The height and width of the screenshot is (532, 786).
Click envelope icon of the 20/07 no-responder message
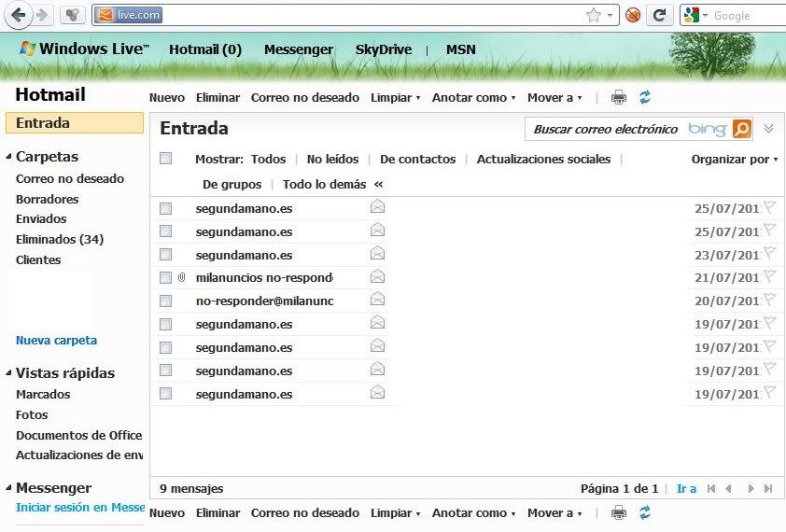(x=377, y=299)
